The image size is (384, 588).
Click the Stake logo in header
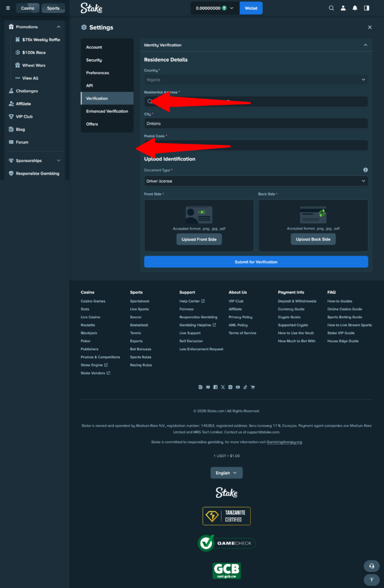91,8
